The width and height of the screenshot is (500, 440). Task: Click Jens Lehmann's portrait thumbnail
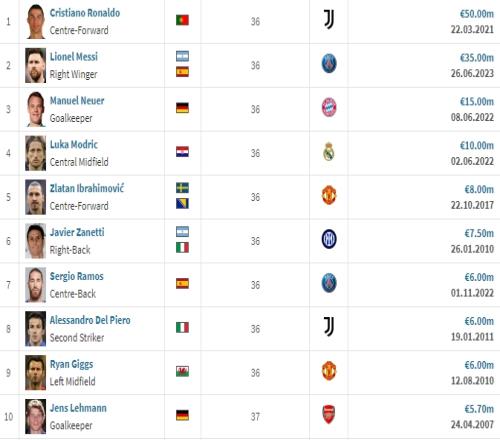click(35, 417)
